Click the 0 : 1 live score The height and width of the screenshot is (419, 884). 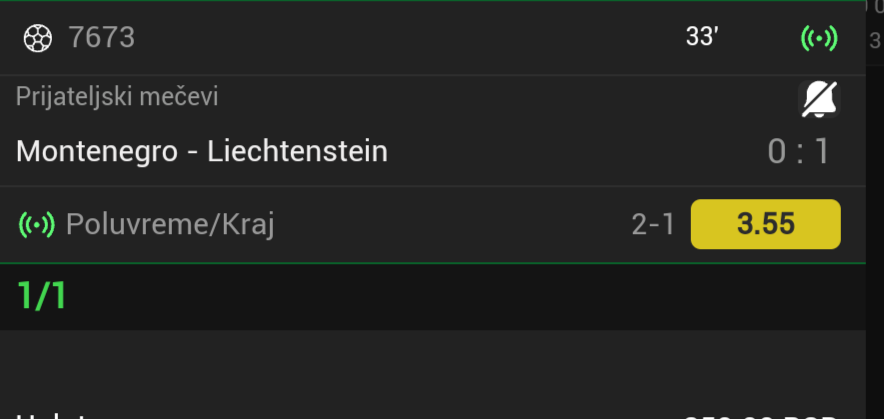coord(799,152)
